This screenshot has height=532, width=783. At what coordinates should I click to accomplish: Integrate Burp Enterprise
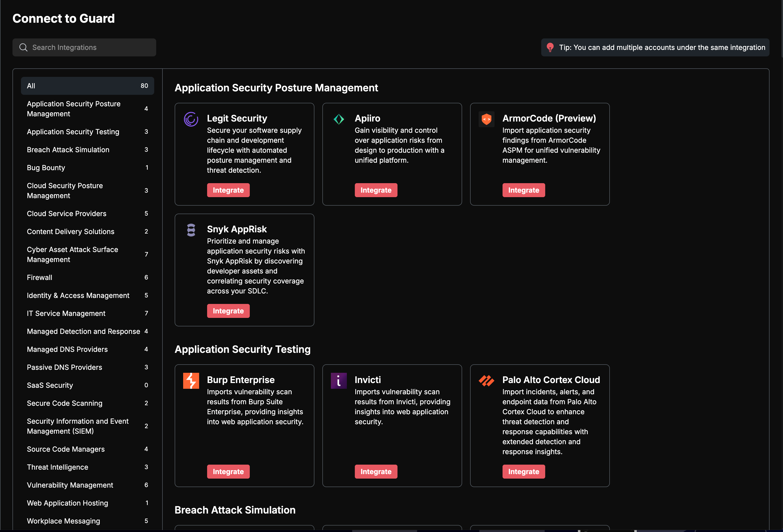[228, 472]
